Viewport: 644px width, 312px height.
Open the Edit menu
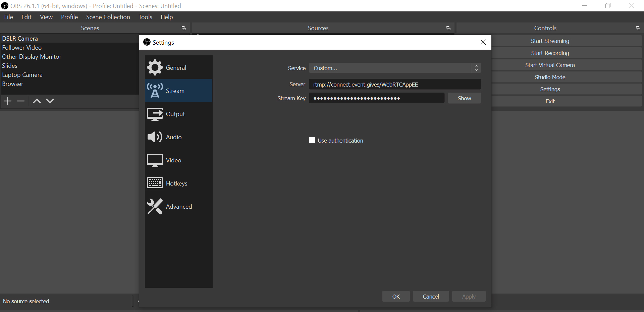[26, 17]
